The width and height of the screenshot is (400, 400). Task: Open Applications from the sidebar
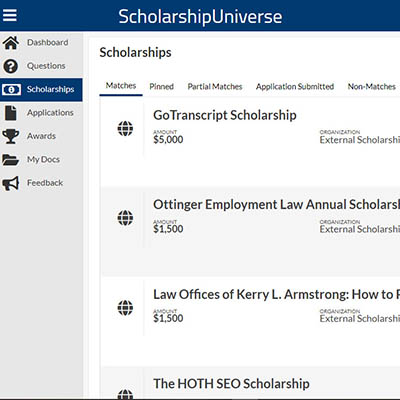[41, 113]
